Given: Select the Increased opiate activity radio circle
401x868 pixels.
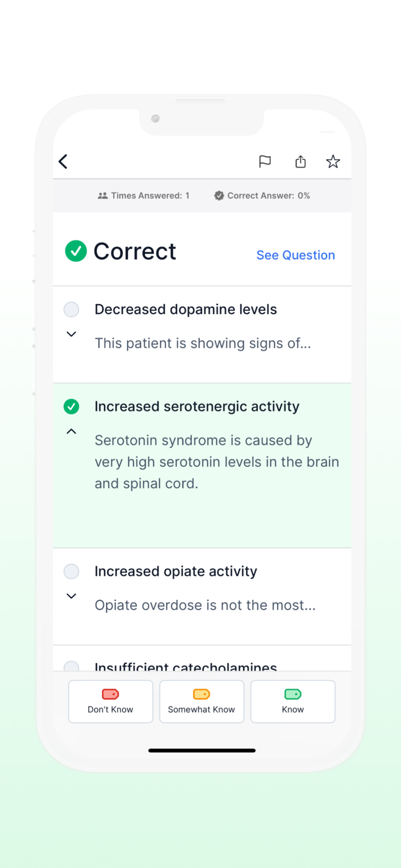Looking at the screenshot, I should pyautogui.click(x=71, y=571).
